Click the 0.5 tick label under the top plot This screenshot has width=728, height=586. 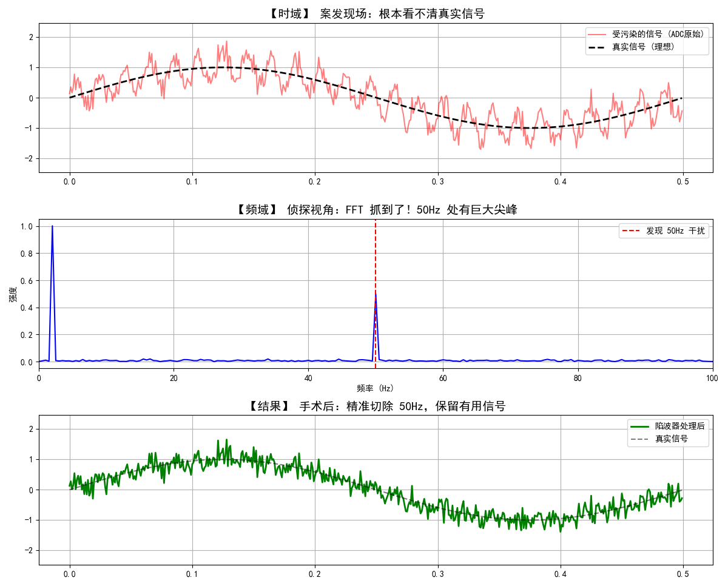(682, 182)
